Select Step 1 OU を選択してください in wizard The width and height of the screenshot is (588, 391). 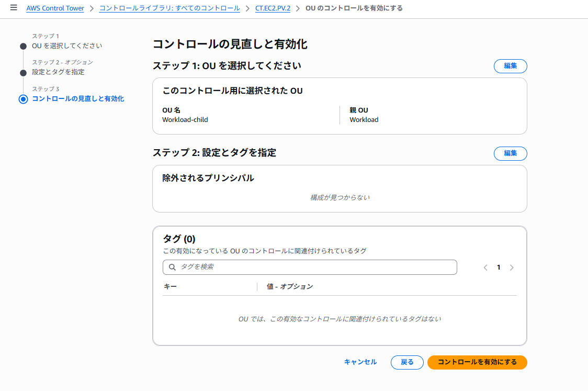67,46
